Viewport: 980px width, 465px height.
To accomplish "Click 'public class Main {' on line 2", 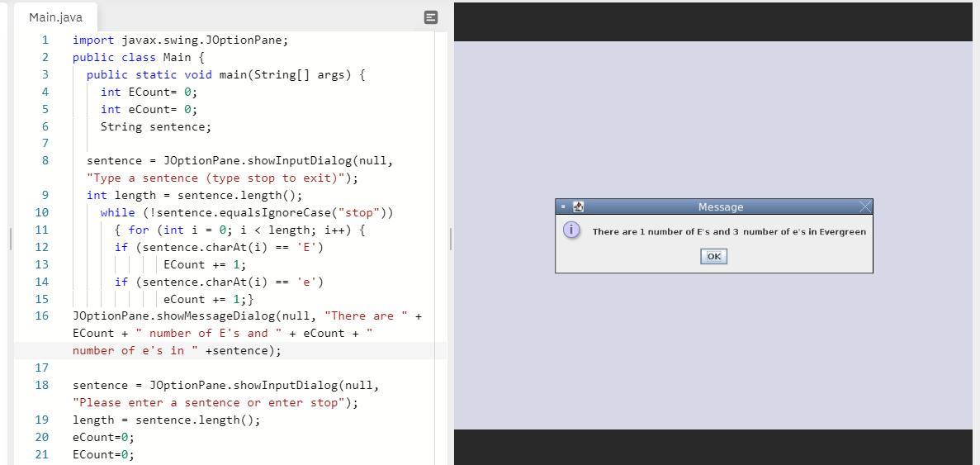I will pos(139,58).
